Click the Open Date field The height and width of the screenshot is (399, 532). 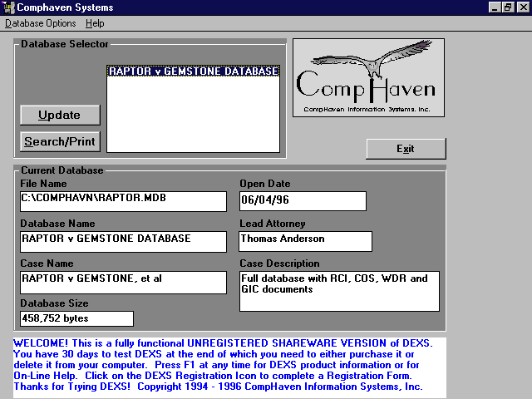tap(303, 201)
